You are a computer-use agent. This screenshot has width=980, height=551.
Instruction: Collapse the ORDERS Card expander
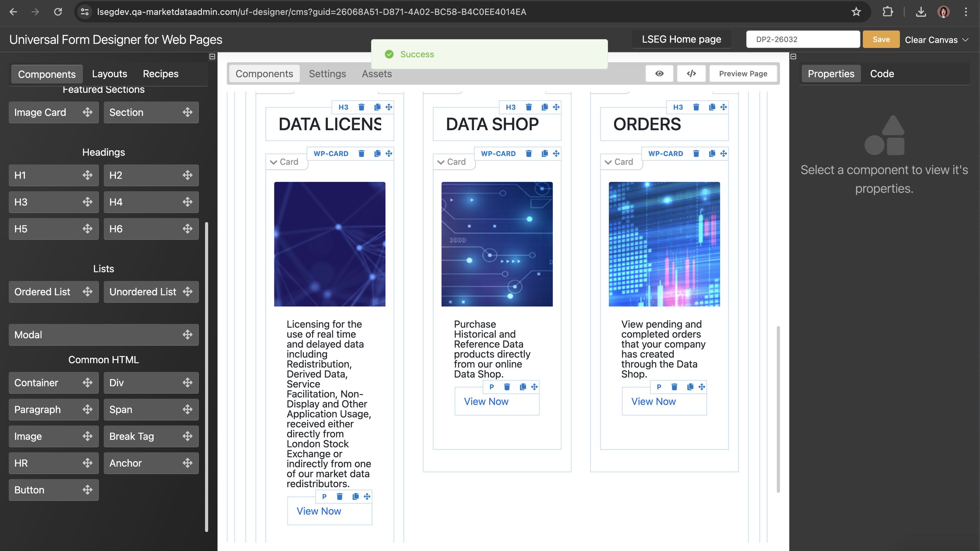[x=608, y=162]
